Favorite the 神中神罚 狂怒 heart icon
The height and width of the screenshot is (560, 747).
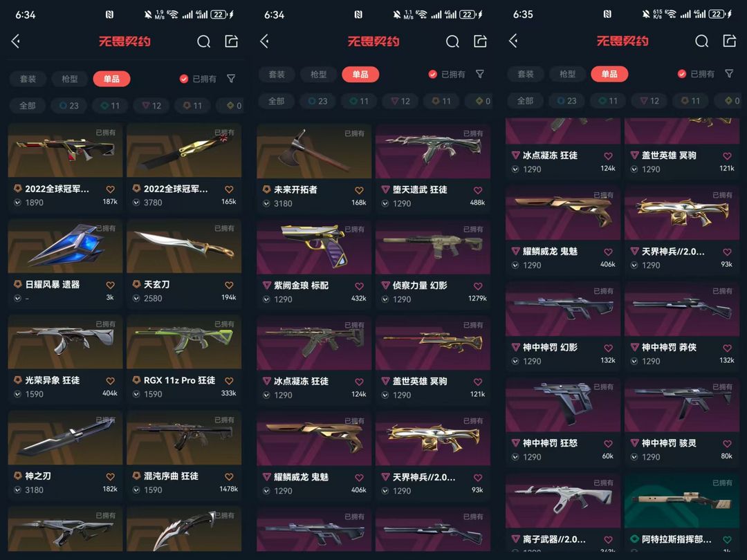(x=609, y=443)
